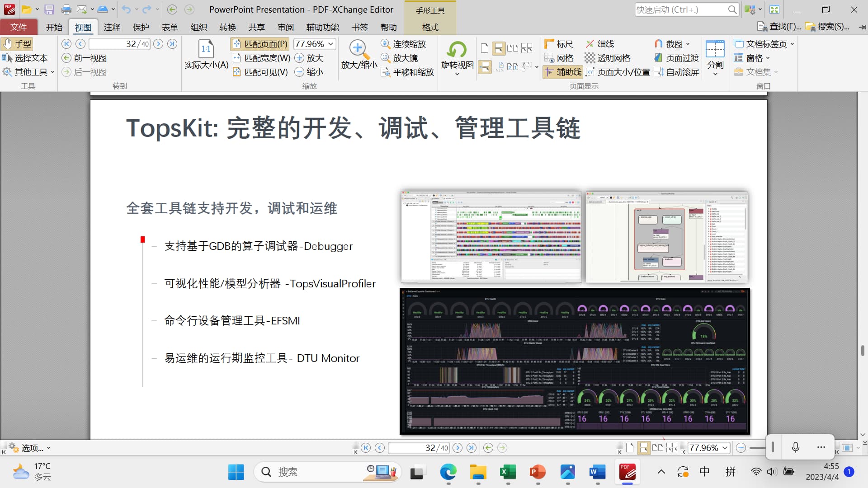Open the 文件 file menu

pos(19,27)
